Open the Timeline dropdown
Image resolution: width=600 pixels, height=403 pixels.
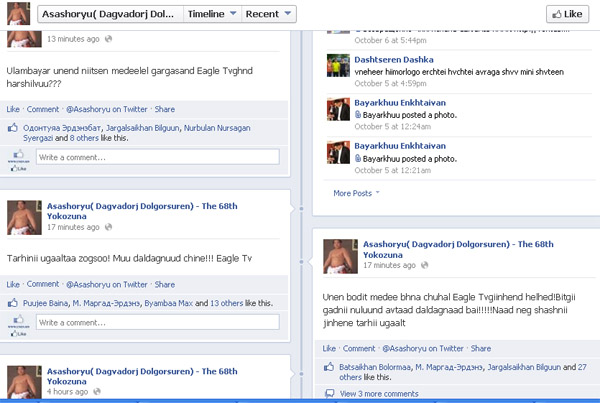pyautogui.click(x=212, y=14)
